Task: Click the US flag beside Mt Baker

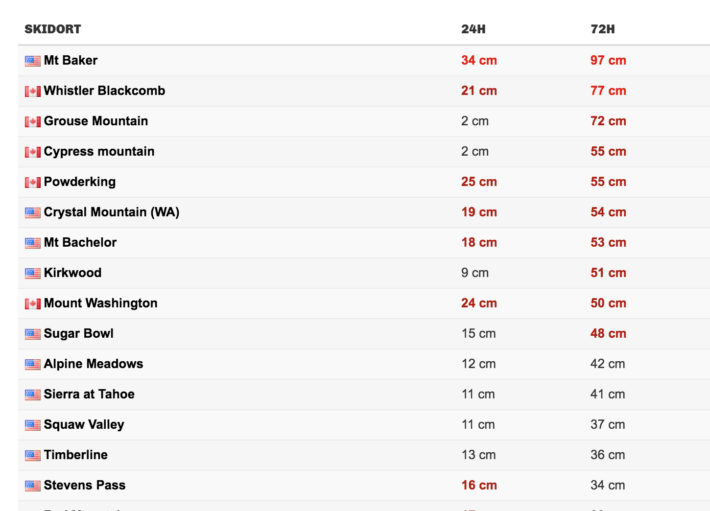Action: pyautogui.click(x=33, y=61)
